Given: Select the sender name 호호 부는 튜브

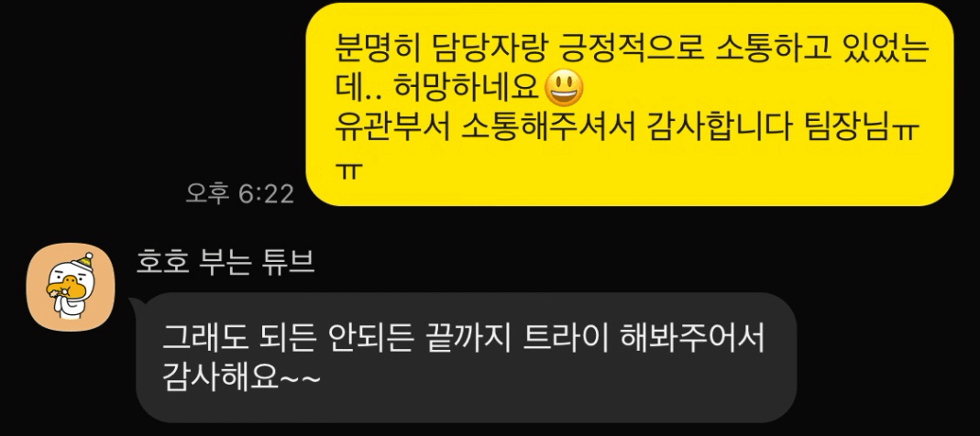Looking at the screenshot, I should pos(226,262).
